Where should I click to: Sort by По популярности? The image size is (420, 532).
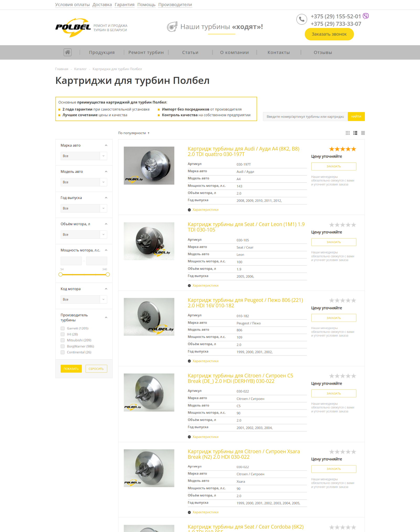click(132, 133)
